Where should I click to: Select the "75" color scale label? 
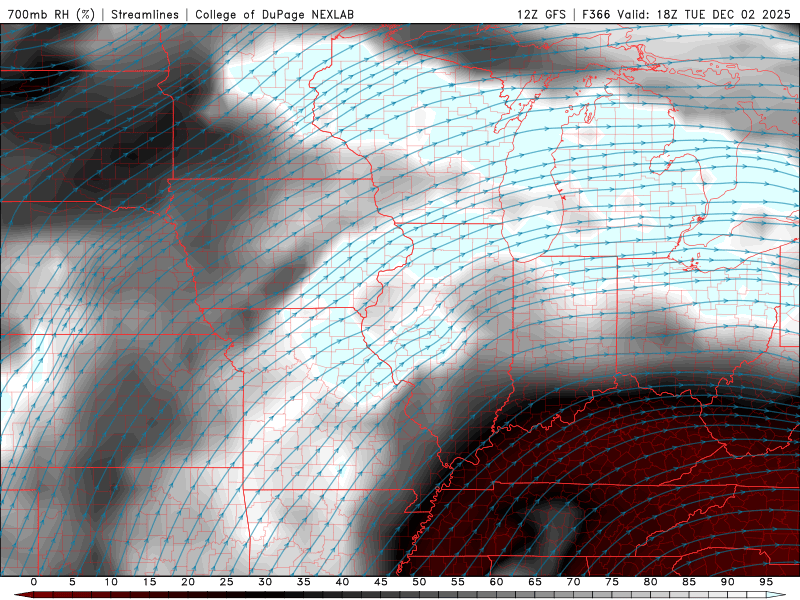tap(612, 582)
